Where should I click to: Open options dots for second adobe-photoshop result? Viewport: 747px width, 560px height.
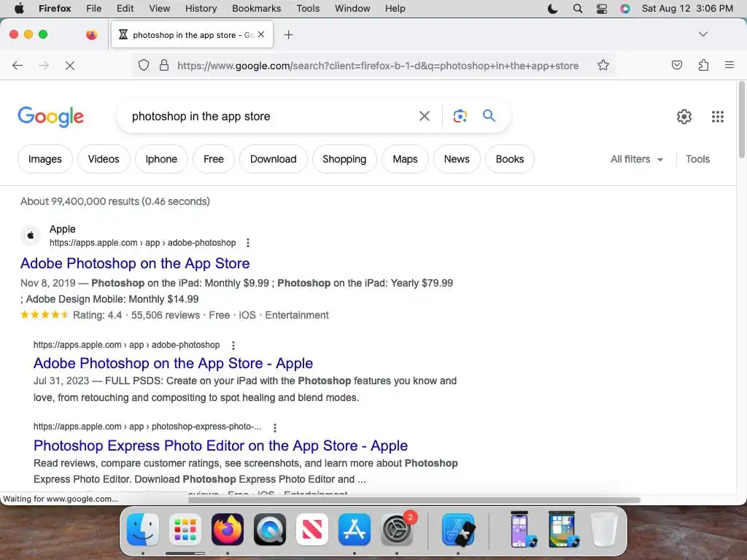point(233,345)
